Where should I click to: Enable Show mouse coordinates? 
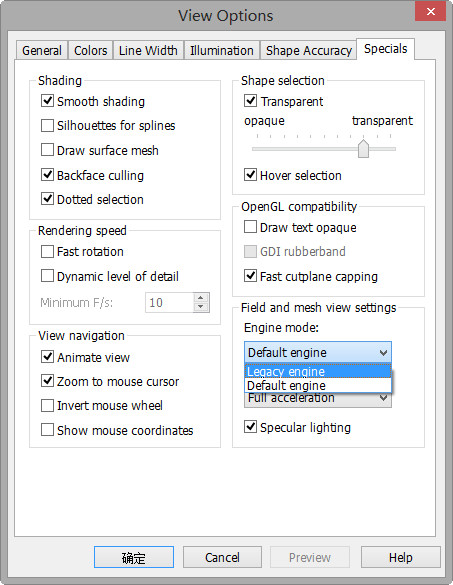(x=47, y=430)
